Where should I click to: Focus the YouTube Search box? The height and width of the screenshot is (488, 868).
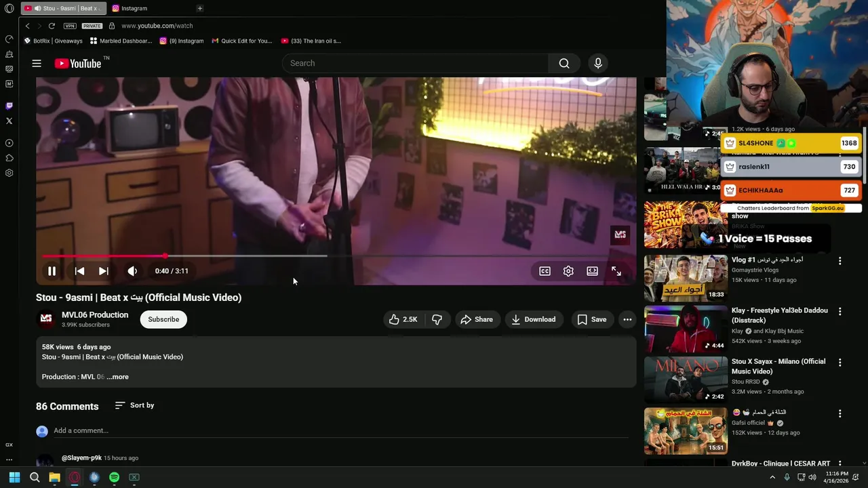(x=415, y=63)
